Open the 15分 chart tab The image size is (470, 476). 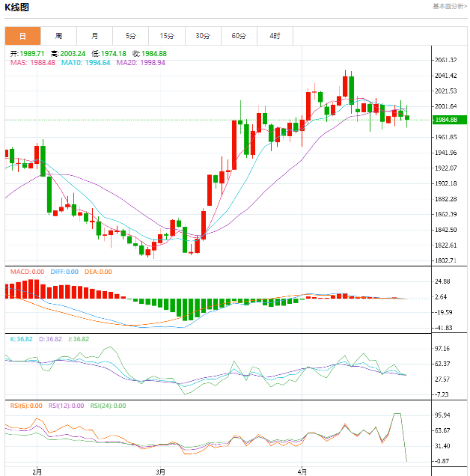[x=167, y=36]
